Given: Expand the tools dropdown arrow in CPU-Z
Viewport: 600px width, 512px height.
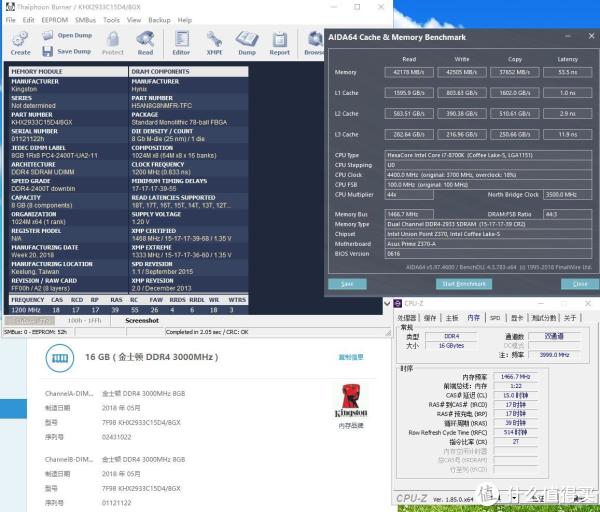Looking at the screenshot, I should tap(515, 497).
